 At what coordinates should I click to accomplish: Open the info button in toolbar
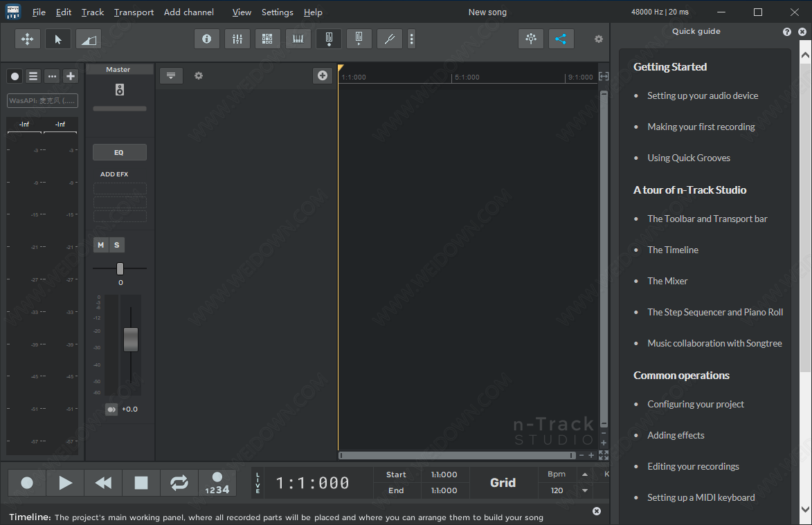206,39
